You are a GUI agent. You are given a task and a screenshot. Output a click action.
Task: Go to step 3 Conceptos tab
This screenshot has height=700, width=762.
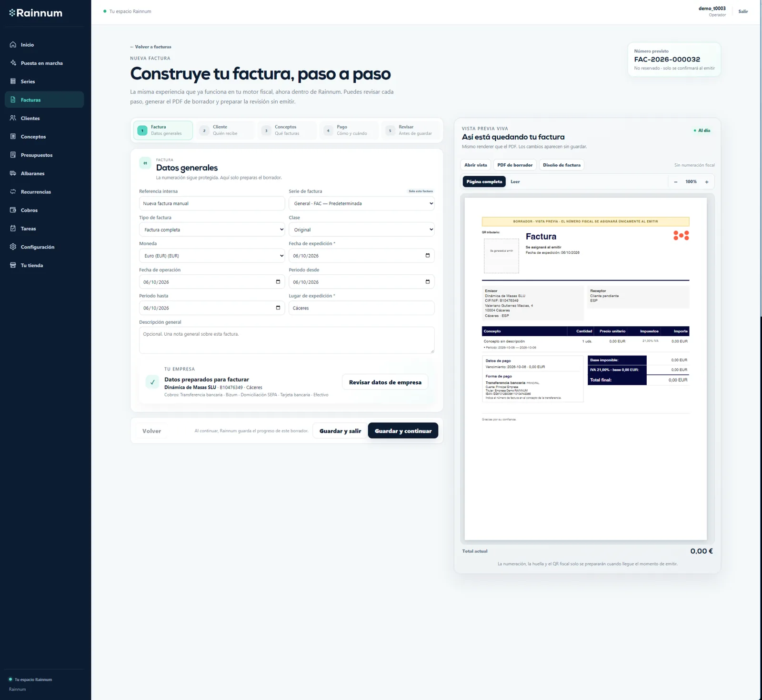pyautogui.click(x=287, y=130)
